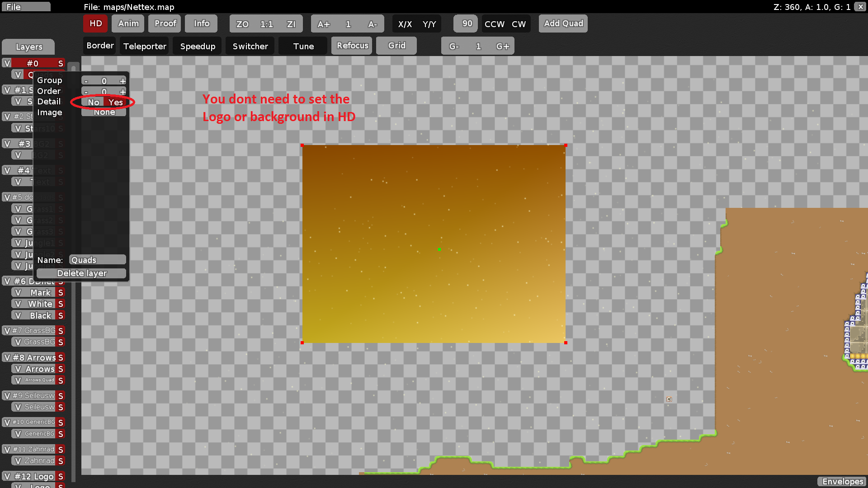Open the Image dropdown currently set to None
868x488 pixels.
[104, 112]
